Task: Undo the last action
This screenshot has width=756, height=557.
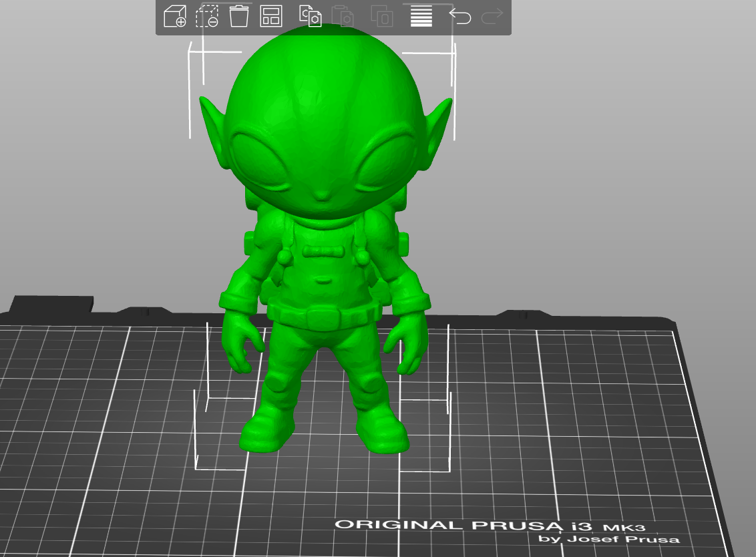Action: (460, 16)
